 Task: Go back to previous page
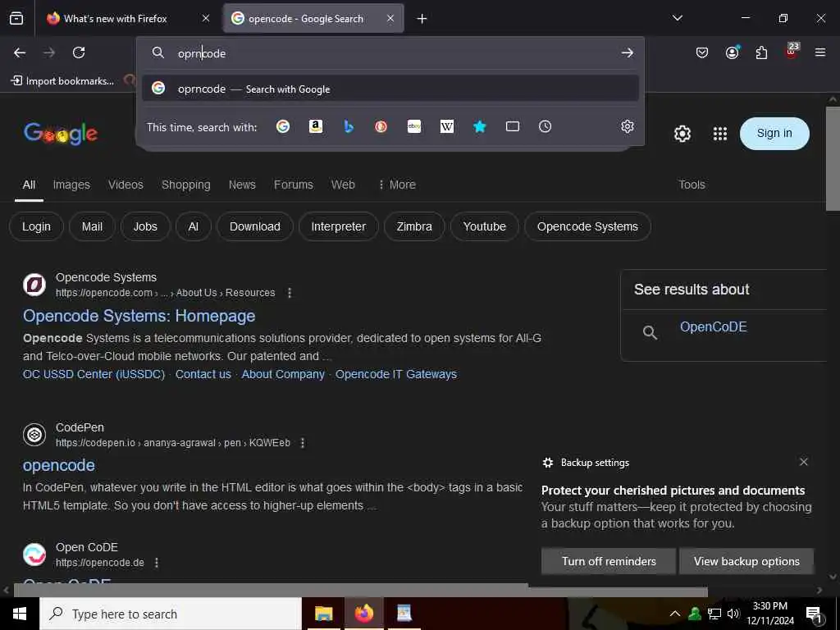coord(20,52)
